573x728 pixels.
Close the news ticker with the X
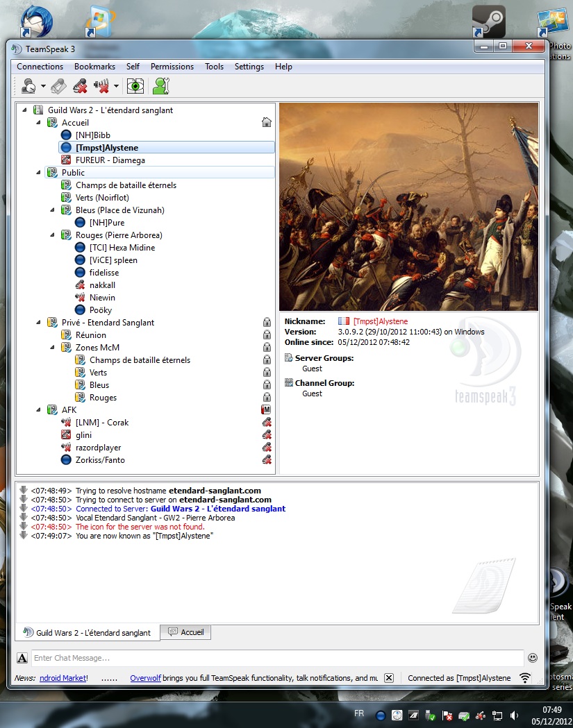coord(389,678)
